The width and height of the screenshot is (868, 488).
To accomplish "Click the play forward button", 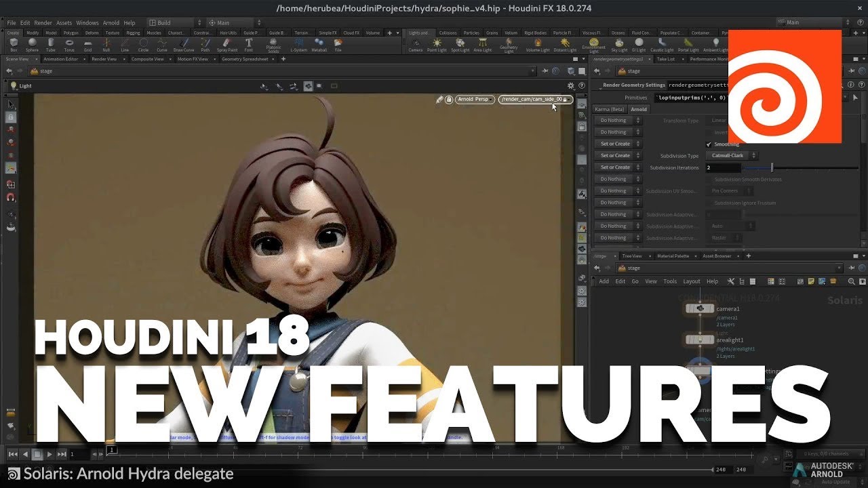I will point(50,454).
